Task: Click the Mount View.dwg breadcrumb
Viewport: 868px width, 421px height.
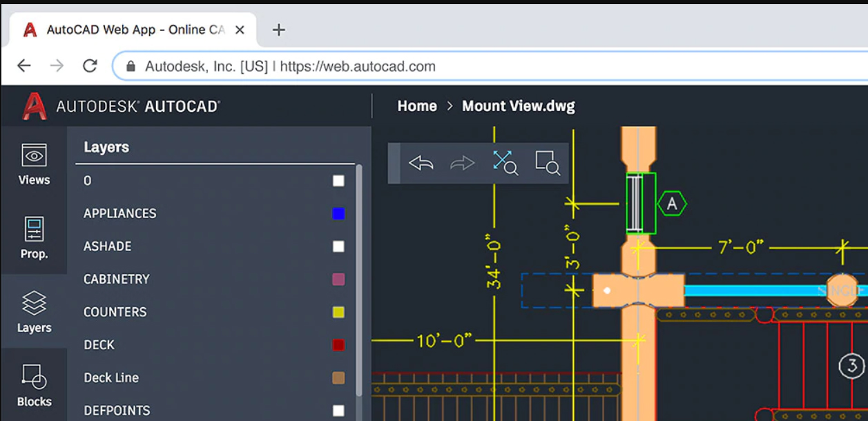Action: (x=518, y=106)
